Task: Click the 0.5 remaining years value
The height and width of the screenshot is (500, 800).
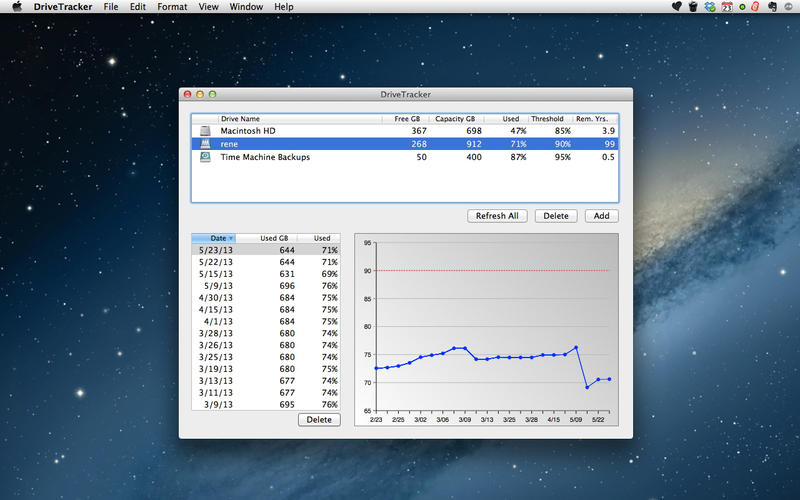Action: click(608, 157)
